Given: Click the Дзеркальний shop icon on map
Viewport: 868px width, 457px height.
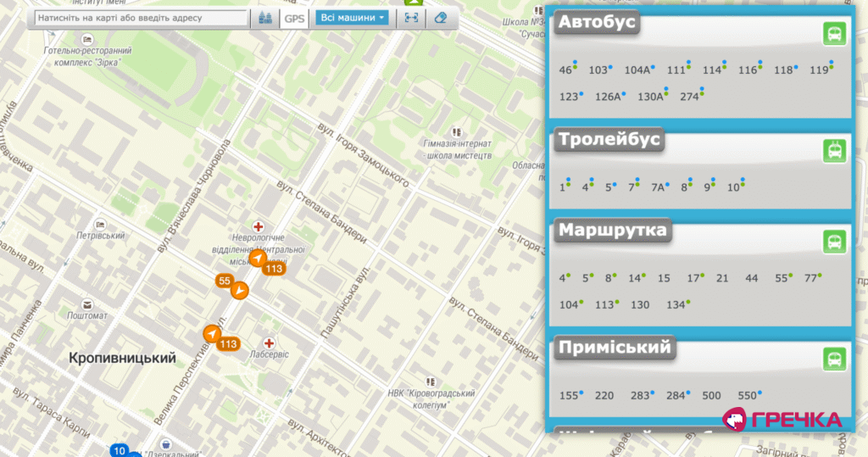Looking at the screenshot, I should coord(165,444).
